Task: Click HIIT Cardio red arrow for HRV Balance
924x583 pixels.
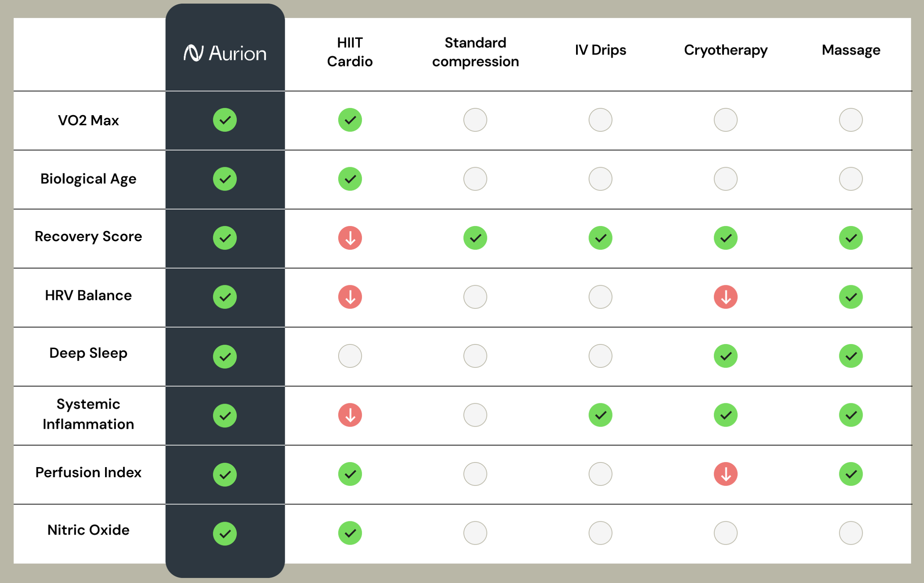Action: click(x=350, y=297)
